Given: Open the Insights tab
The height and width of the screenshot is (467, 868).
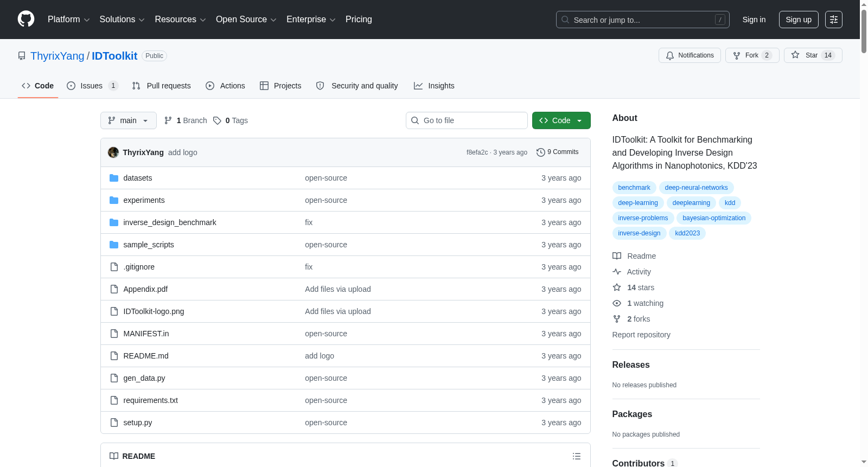Looking at the screenshot, I should [434, 86].
